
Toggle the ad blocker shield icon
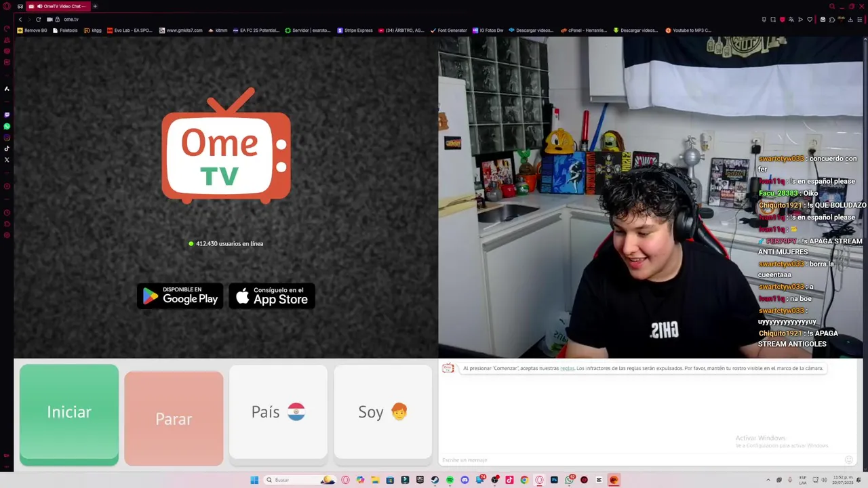(782, 19)
